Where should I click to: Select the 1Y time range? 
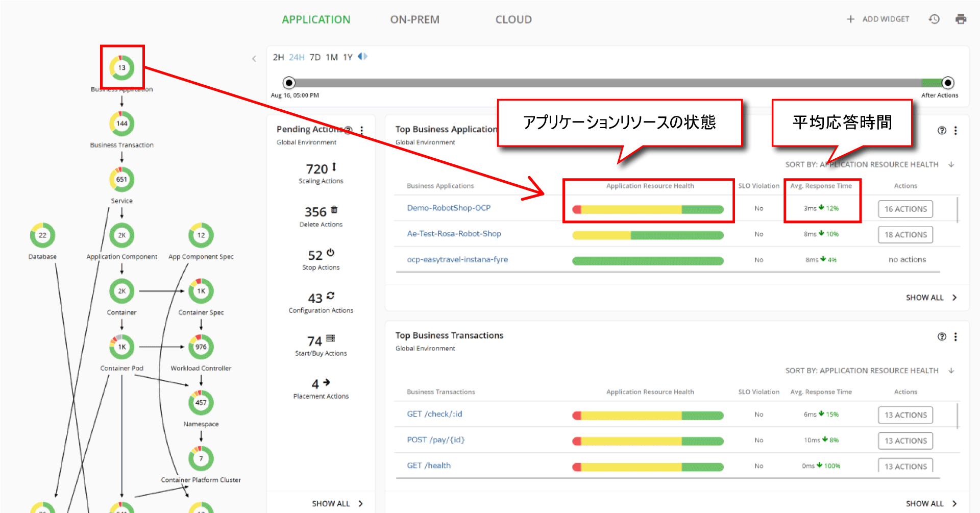click(348, 57)
